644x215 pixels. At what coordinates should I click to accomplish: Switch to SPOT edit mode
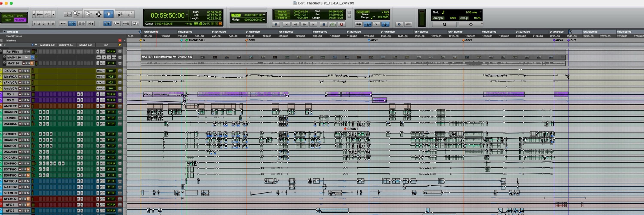(x=20, y=15)
